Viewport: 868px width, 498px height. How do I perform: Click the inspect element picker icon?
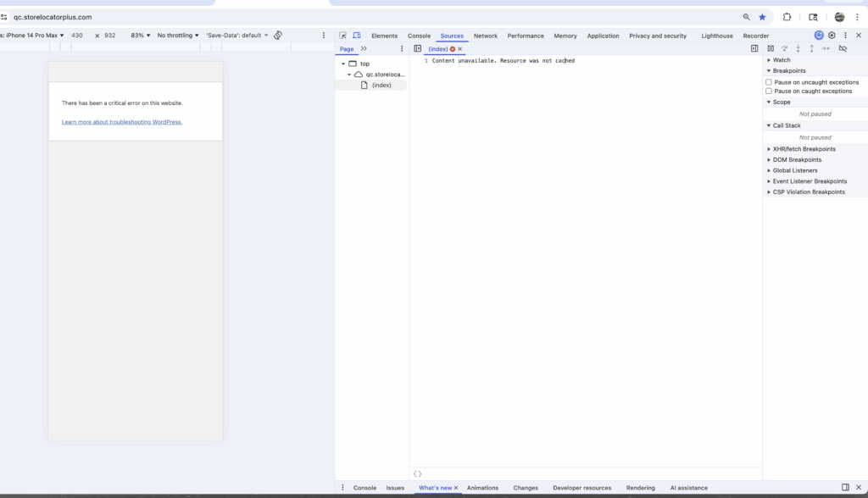point(343,36)
